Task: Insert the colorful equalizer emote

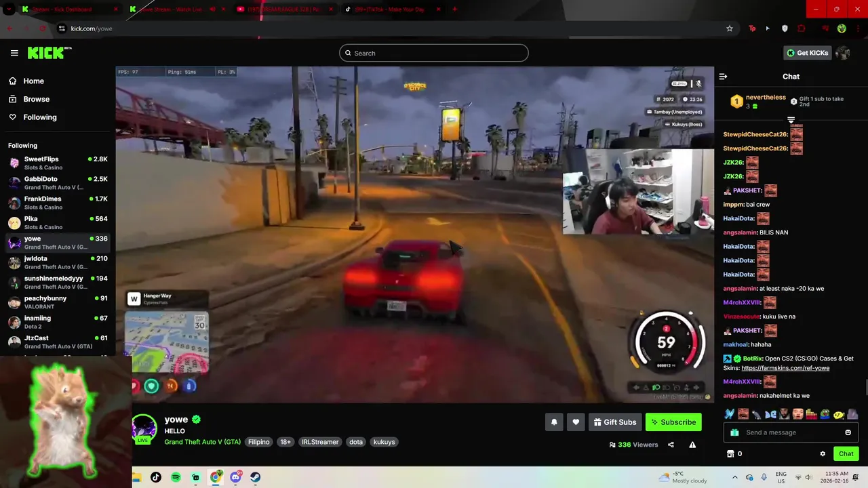Action: point(812,413)
